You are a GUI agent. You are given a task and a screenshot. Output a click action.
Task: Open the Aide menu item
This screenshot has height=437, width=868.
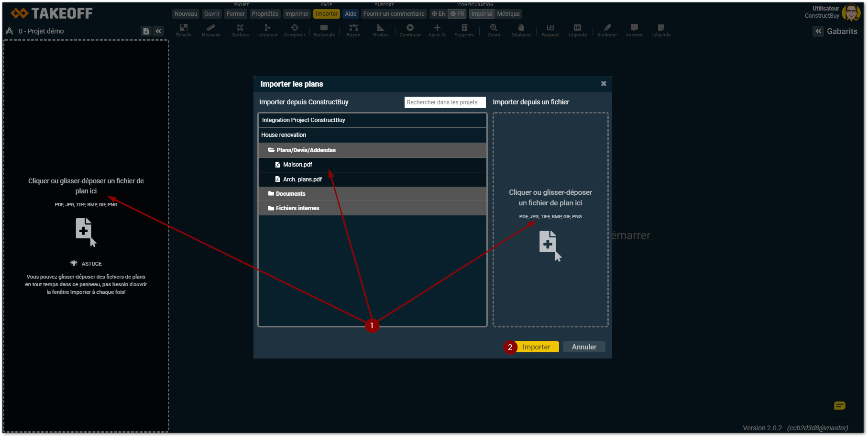(x=351, y=14)
